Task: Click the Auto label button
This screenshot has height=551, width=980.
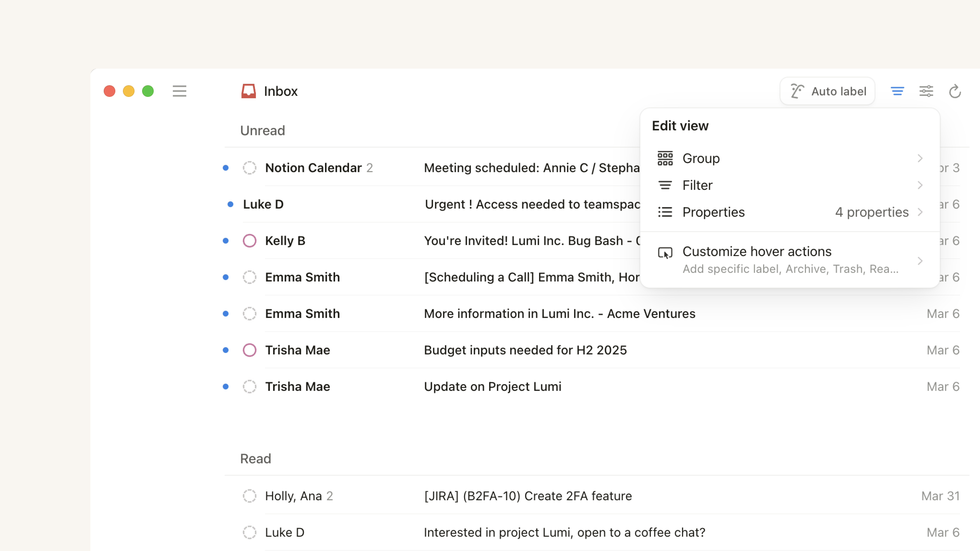Action: pyautogui.click(x=827, y=91)
